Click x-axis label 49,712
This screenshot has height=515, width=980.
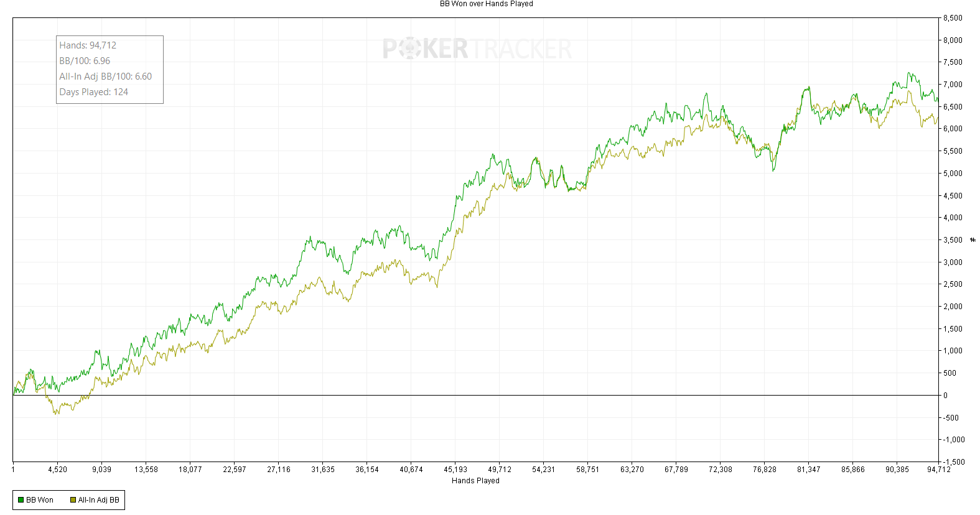[499, 470]
